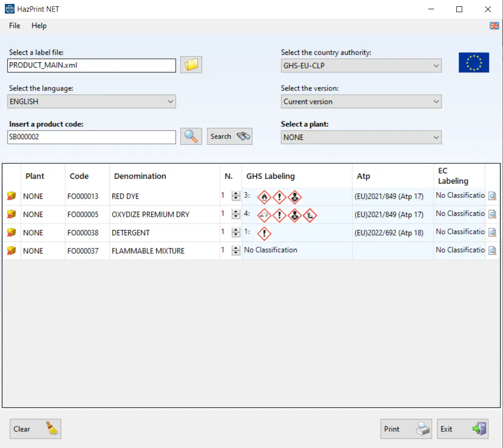The width and height of the screenshot is (503, 448).
Task: Adjust quantity stepper for OXYDIZE PREMIUM DRY
Action: (x=236, y=214)
